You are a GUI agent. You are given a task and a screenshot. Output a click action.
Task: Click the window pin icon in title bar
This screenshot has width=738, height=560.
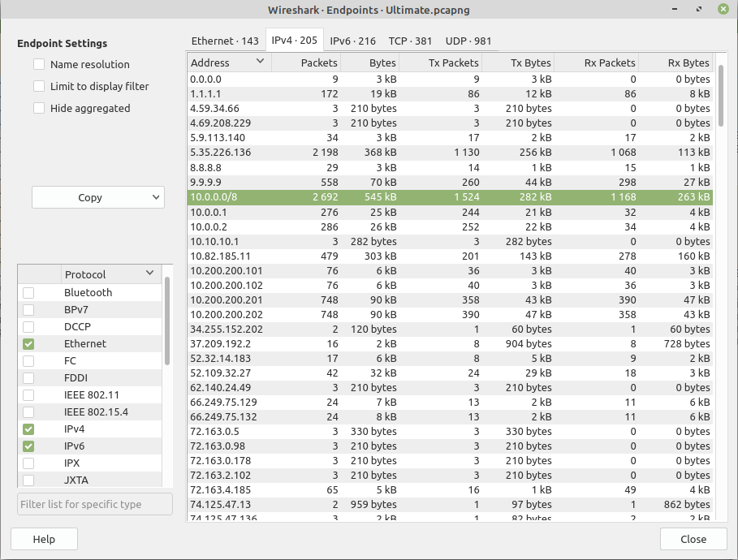pos(699,9)
